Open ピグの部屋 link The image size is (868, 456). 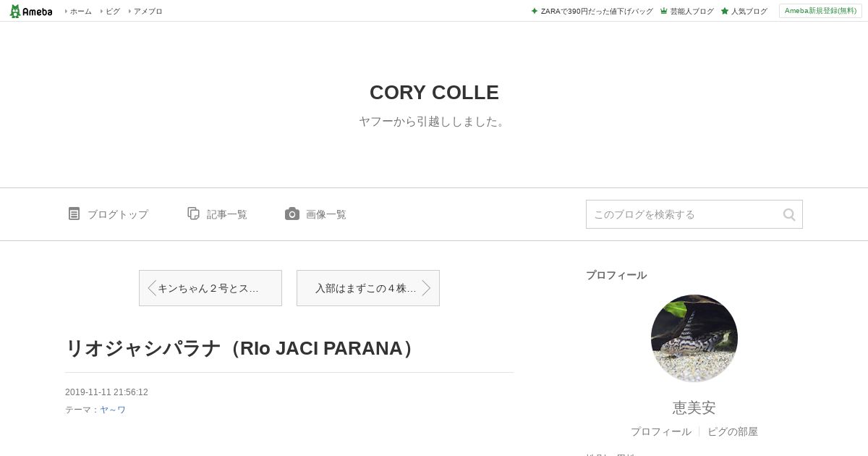click(x=733, y=431)
